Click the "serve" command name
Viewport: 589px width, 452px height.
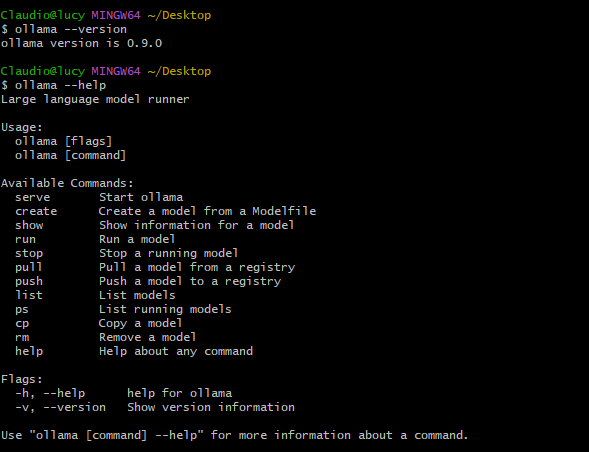[x=33, y=197]
